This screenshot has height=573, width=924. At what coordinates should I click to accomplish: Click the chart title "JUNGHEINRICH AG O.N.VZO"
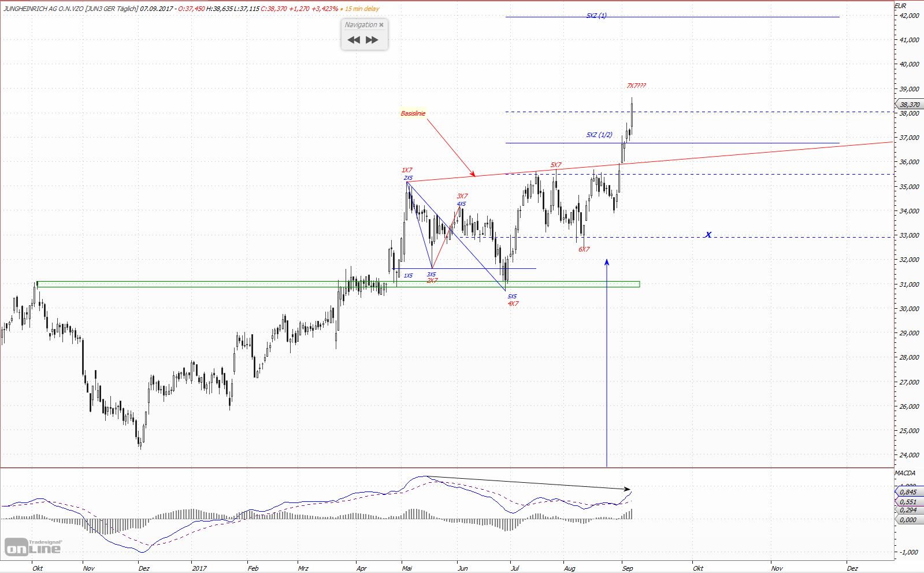tap(43, 9)
